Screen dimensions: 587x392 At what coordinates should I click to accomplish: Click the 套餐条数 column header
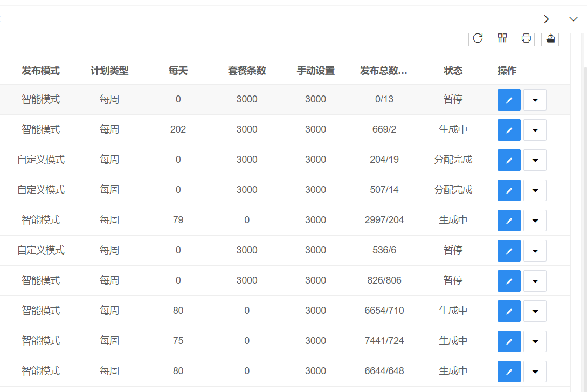pos(247,71)
